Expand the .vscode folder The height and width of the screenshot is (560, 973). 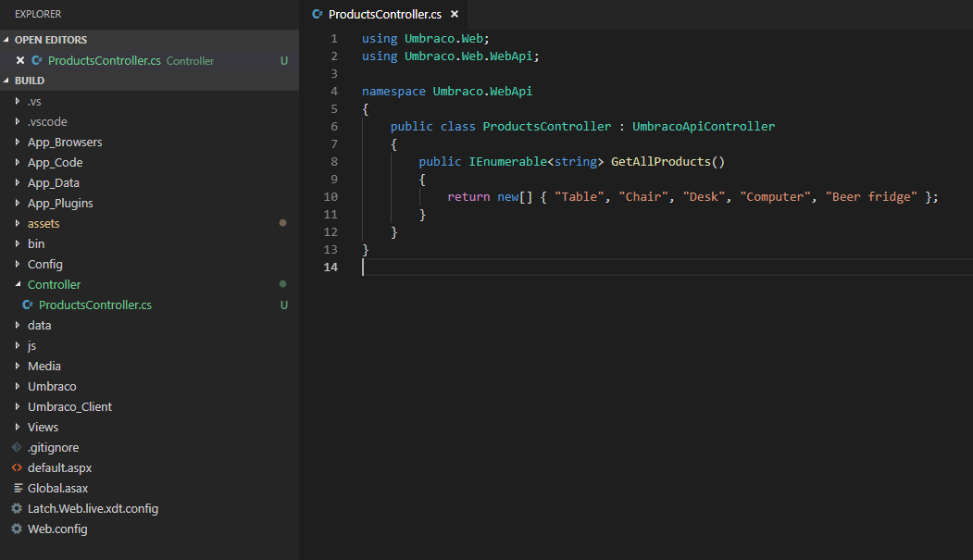[x=18, y=121]
